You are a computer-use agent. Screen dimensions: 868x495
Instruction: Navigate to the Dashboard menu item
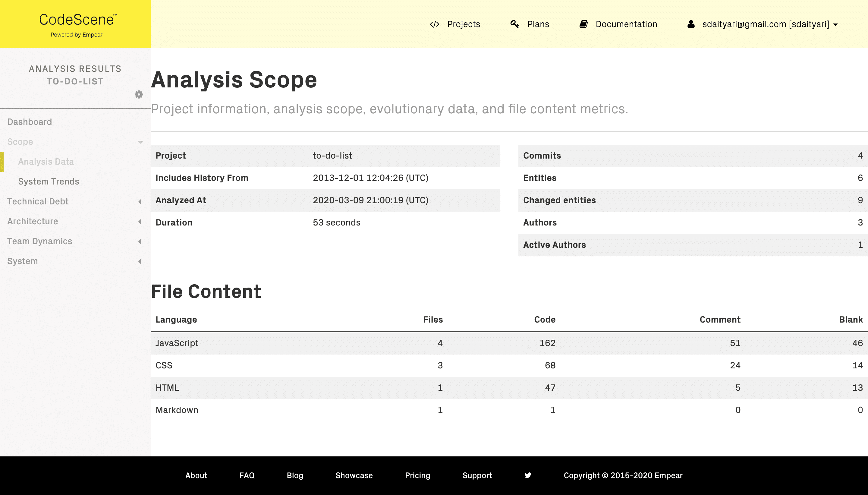(29, 121)
